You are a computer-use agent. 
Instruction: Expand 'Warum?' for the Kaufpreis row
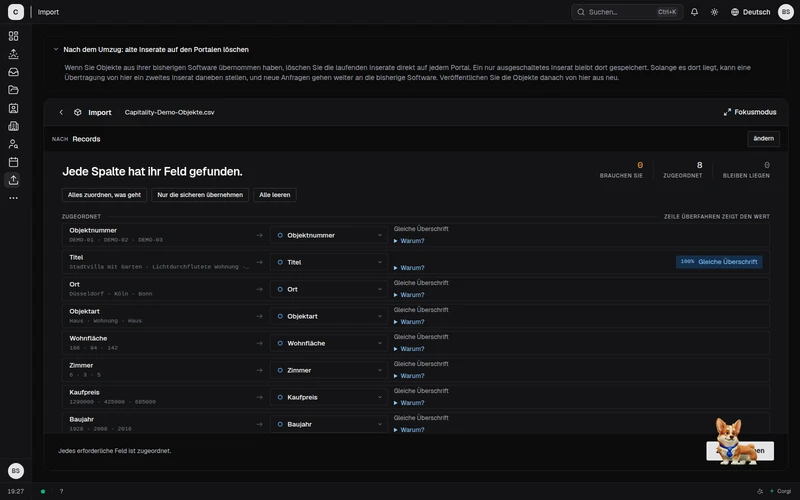point(409,403)
